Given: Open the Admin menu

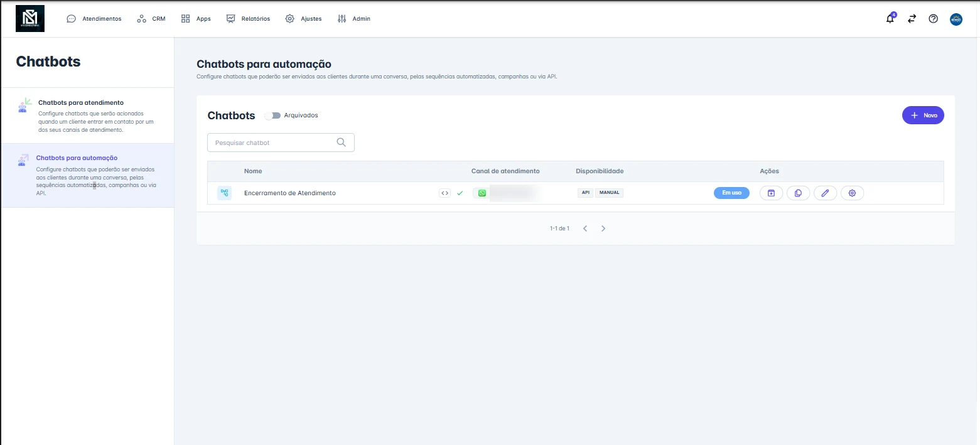Looking at the screenshot, I should [354, 19].
